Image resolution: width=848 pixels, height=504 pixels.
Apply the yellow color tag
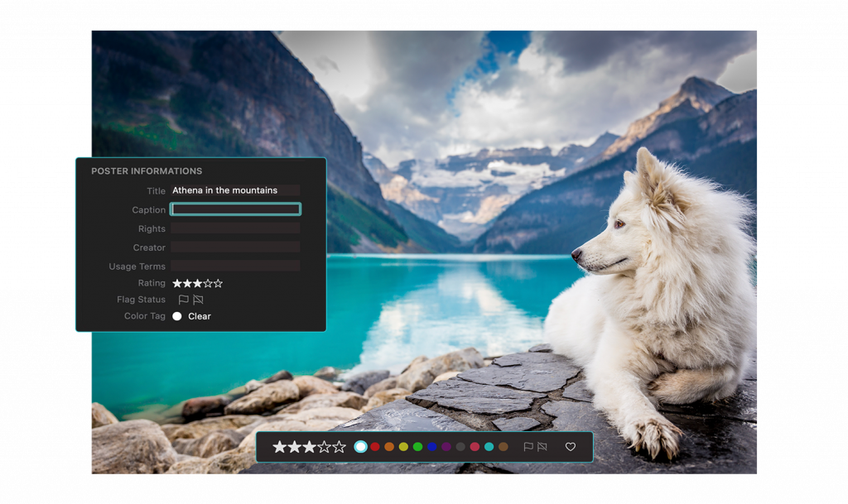pyautogui.click(x=403, y=447)
